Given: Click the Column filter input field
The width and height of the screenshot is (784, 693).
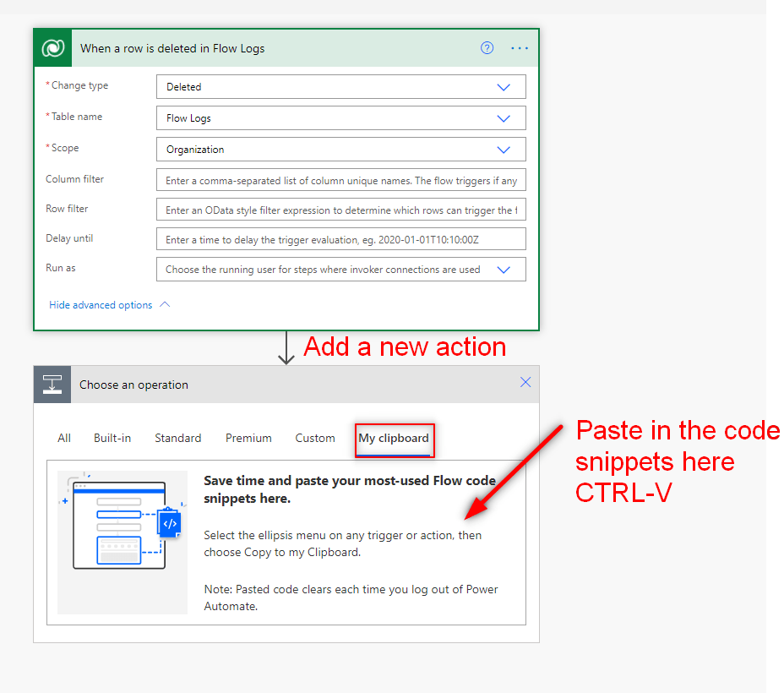Looking at the screenshot, I should tap(340, 180).
